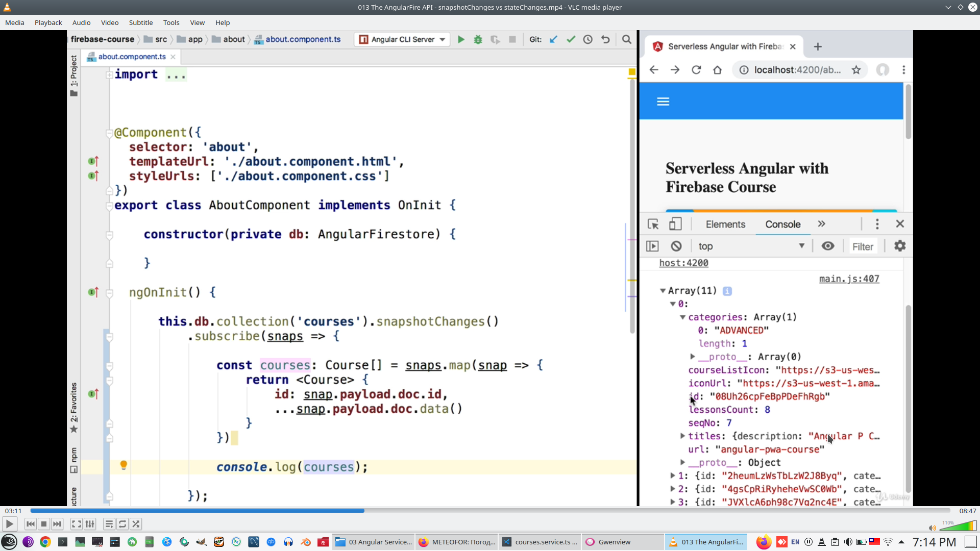Image resolution: width=980 pixels, height=551 pixels.
Task: Open the View menu
Action: point(197,22)
